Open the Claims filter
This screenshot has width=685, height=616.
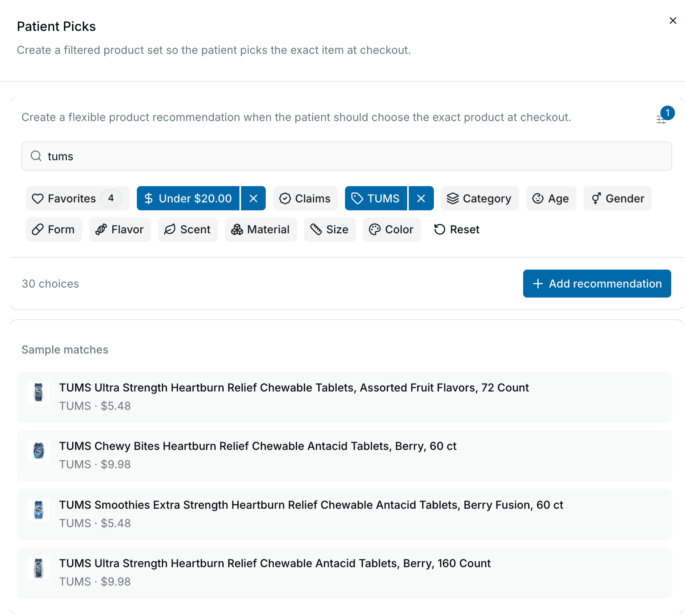[305, 198]
